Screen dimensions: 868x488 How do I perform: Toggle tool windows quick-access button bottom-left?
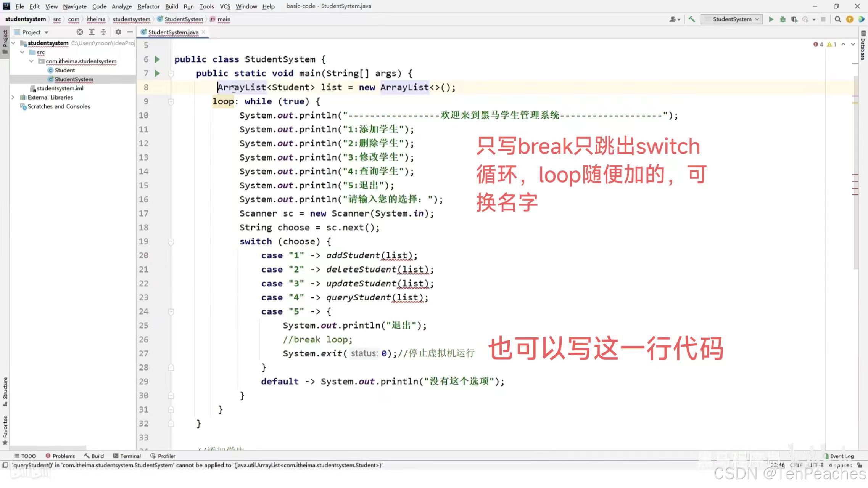coord(5,465)
